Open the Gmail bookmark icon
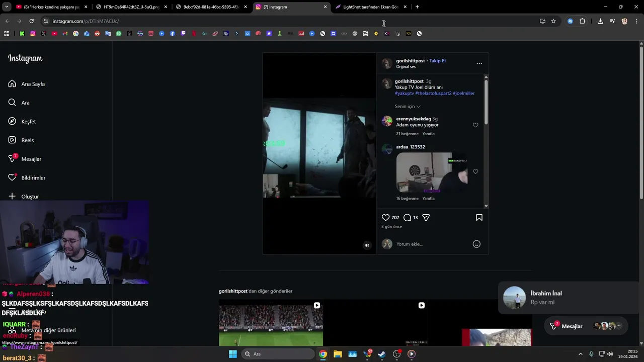 [65, 34]
